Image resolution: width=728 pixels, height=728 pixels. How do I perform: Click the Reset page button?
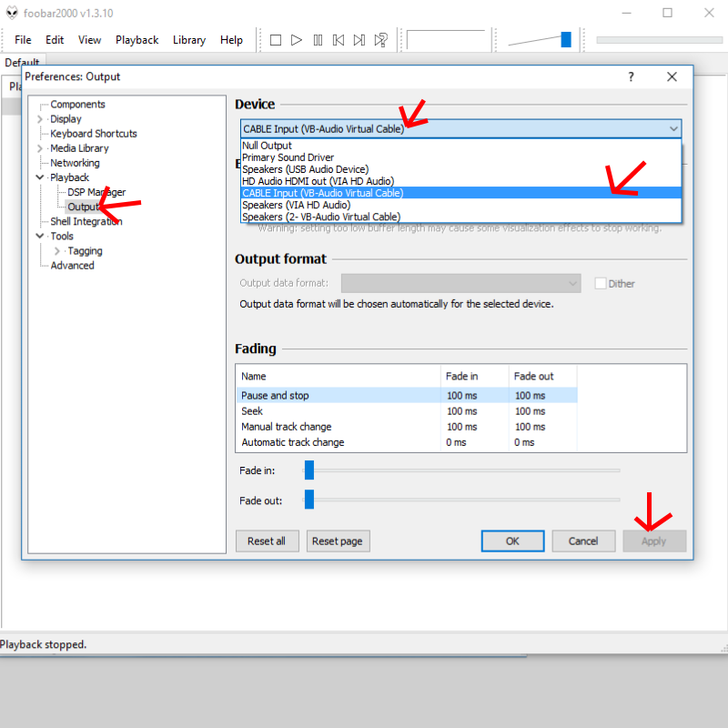pos(338,541)
